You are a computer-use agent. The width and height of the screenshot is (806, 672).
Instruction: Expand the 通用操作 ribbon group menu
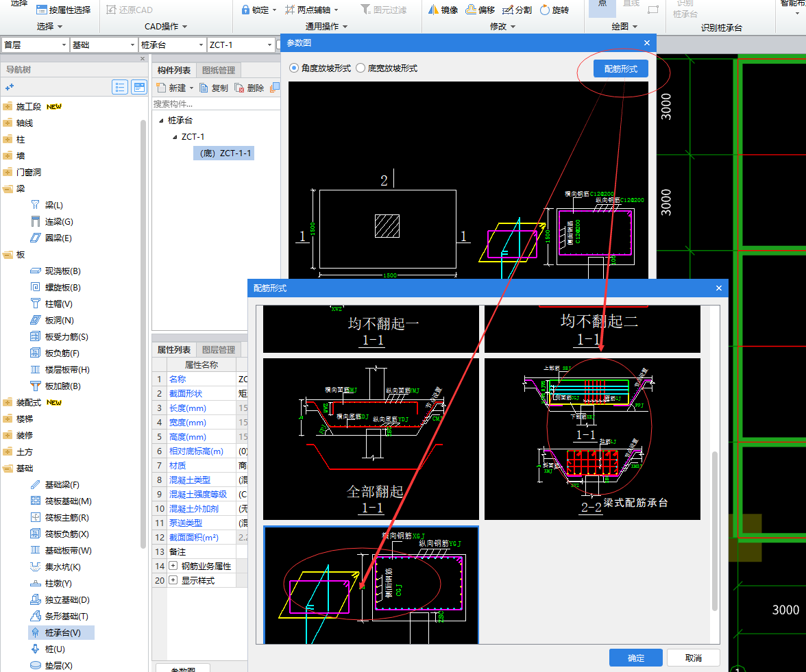[x=326, y=26]
